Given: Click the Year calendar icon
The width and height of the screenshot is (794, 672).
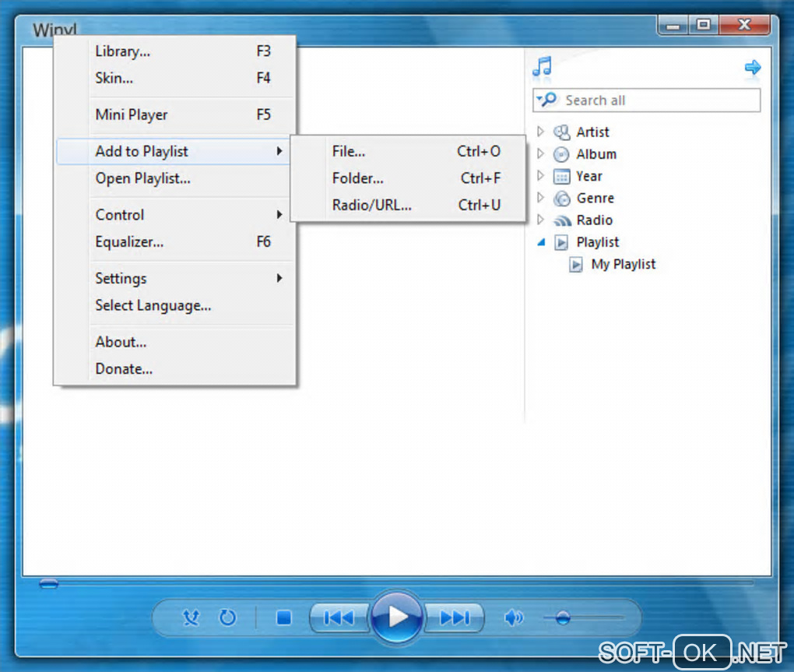Looking at the screenshot, I should 561,176.
